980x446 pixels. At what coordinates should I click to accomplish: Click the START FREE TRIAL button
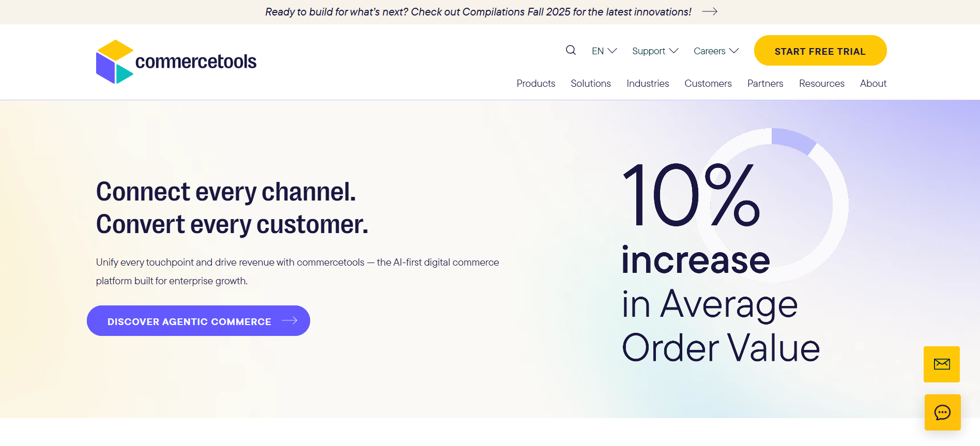820,51
